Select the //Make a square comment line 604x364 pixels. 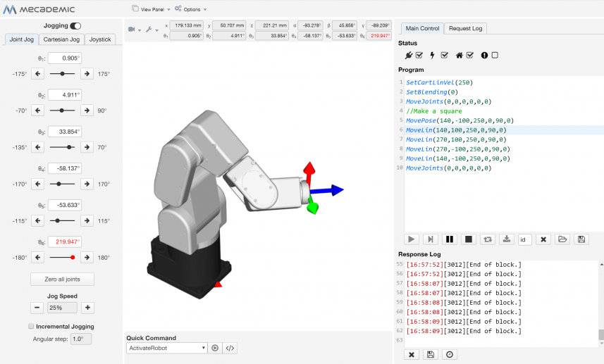(x=433, y=111)
